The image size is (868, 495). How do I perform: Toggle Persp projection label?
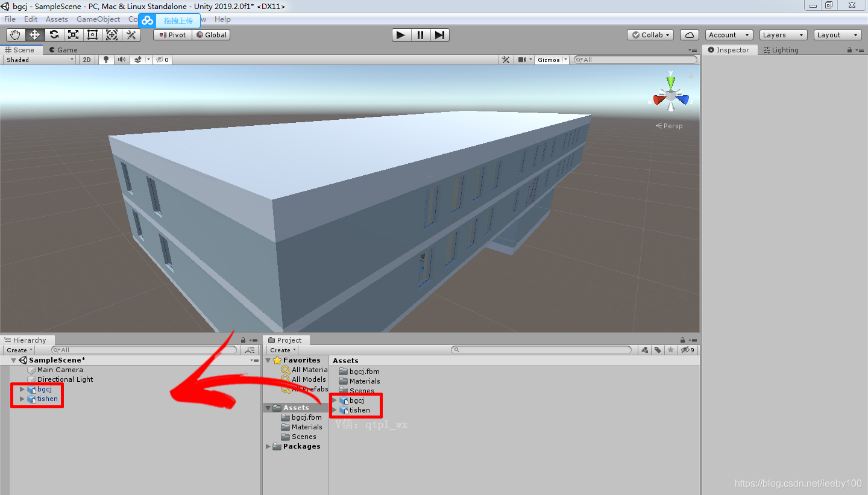(x=669, y=126)
